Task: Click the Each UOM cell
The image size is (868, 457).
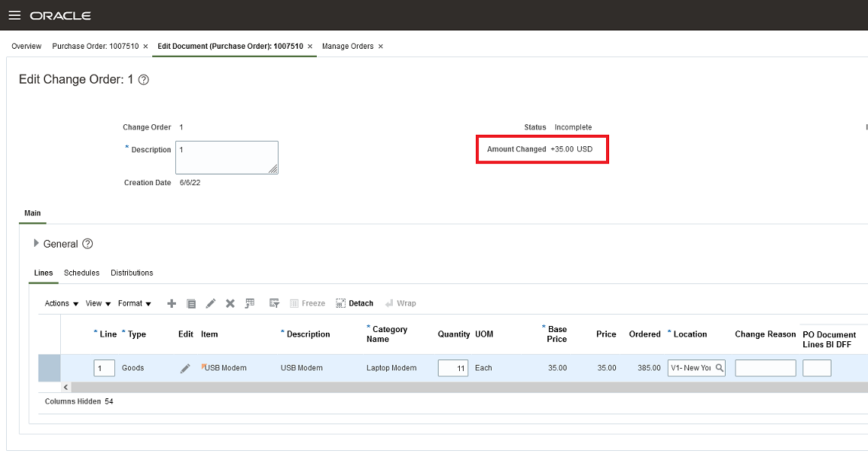Action: 483,368
